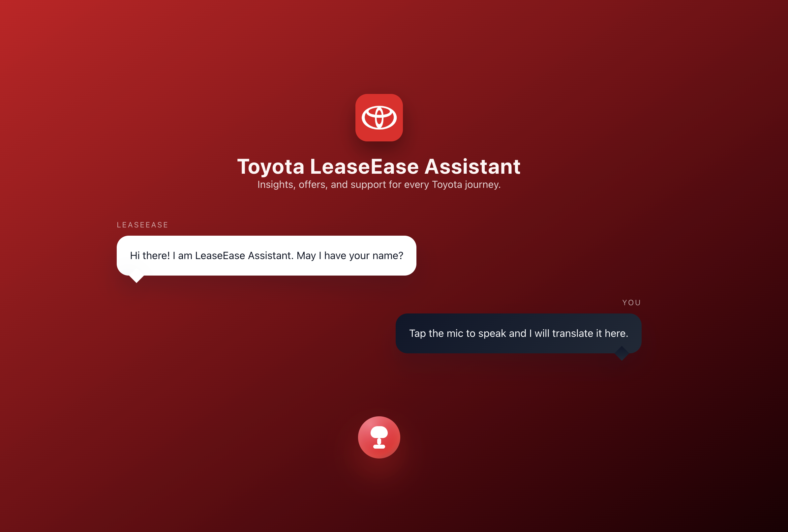Click the YOU sender label
788x532 pixels.
631,303
